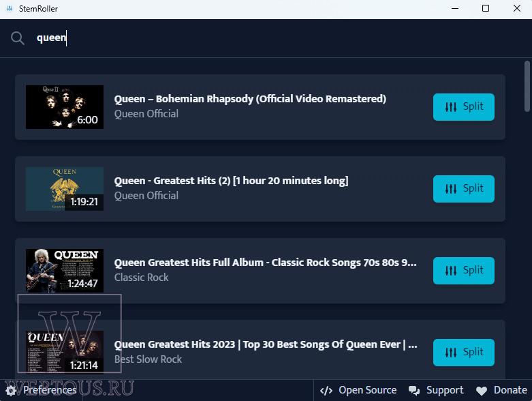
Task: Open the Preferences label in footer
Action: click(50, 390)
